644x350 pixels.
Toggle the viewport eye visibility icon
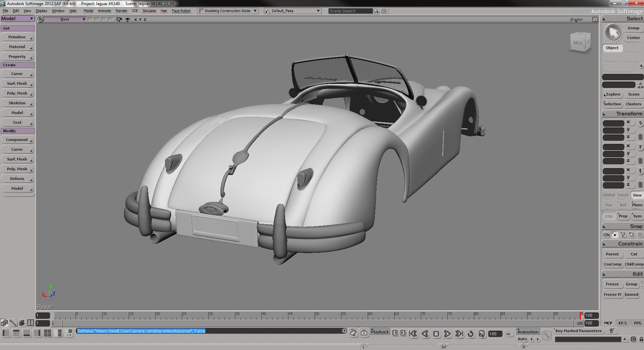pyautogui.click(x=128, y=20)
